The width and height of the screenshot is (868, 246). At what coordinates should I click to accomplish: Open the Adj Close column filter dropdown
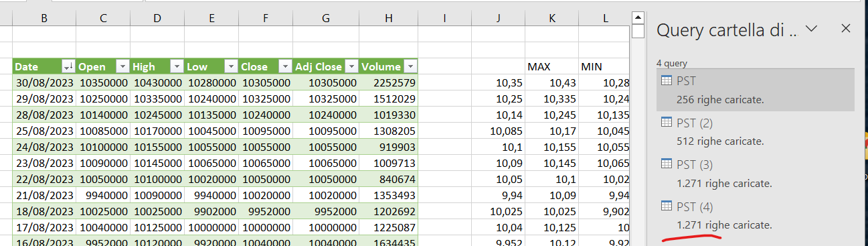352,66
